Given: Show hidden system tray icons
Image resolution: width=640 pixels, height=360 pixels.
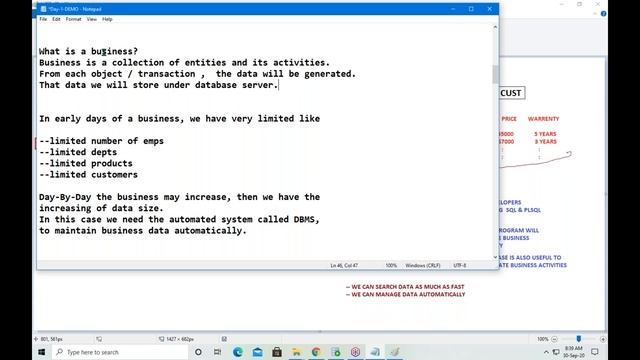Looking at the screenshot, I should coord(546,352).
